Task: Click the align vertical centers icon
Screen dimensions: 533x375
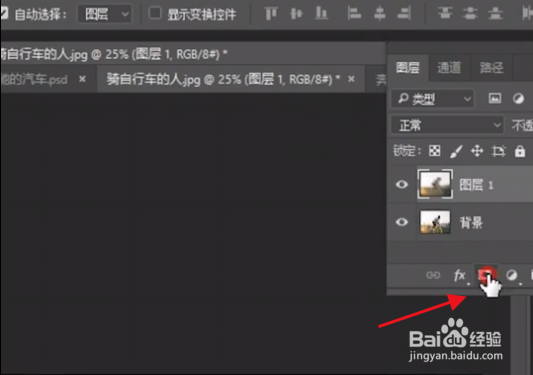Action: pos(296,14)
